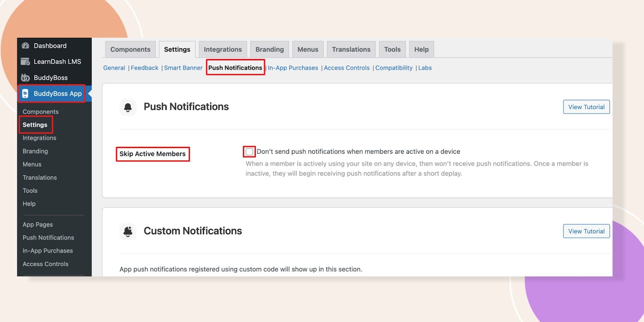Screen dimensions: 644x322
Task: Navigate to the Labs settings link
Action: pos(425,68)
